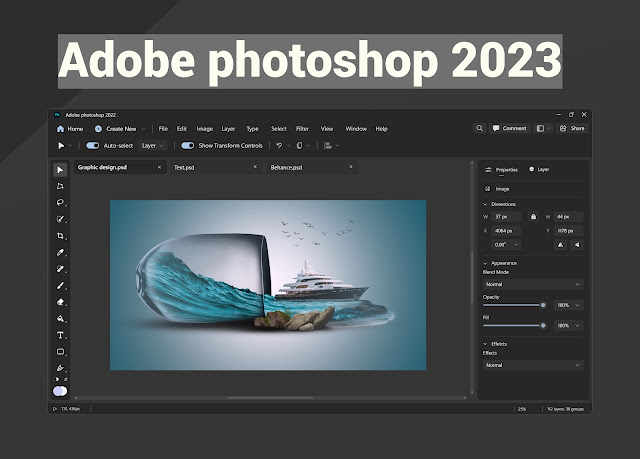Open the workspace layout dropdown

[543, 129]
